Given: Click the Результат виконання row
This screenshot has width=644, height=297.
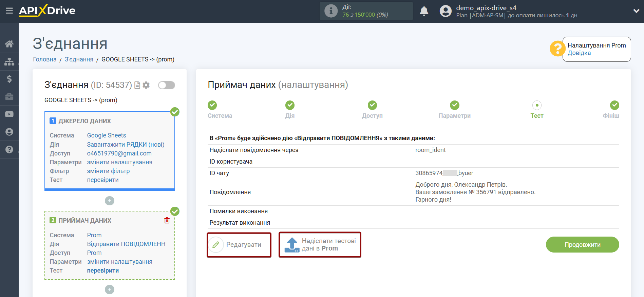Looking at the screenshot, I should (413, 223).
